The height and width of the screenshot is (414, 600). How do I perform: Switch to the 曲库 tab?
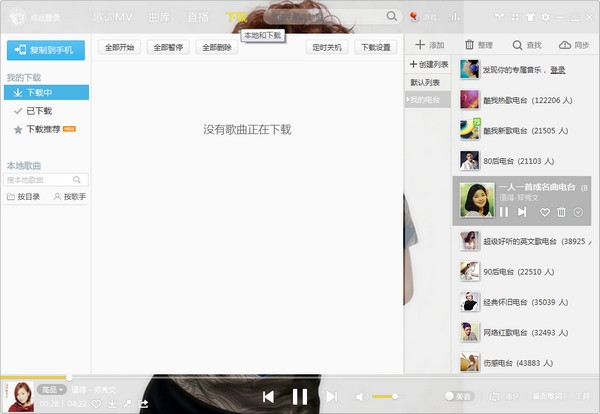point(158,17)
